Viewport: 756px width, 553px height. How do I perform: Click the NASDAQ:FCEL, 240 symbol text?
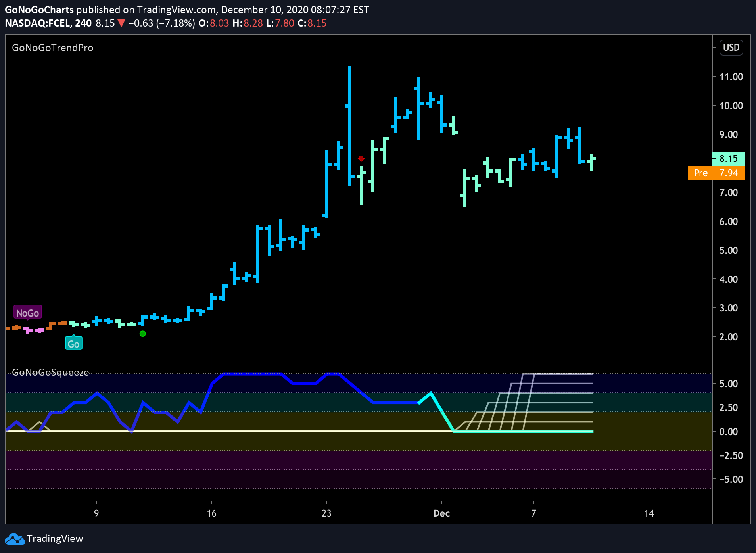[48, 23]
